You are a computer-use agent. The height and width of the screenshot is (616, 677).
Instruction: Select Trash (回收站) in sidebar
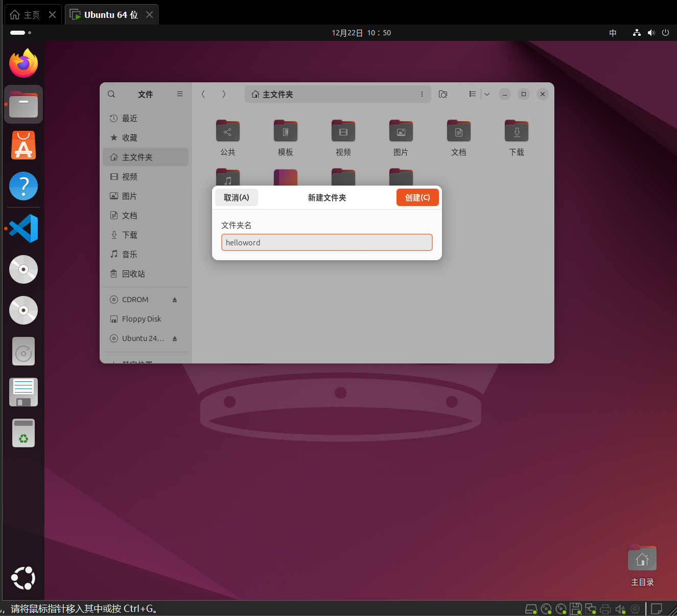click(146, 273)
